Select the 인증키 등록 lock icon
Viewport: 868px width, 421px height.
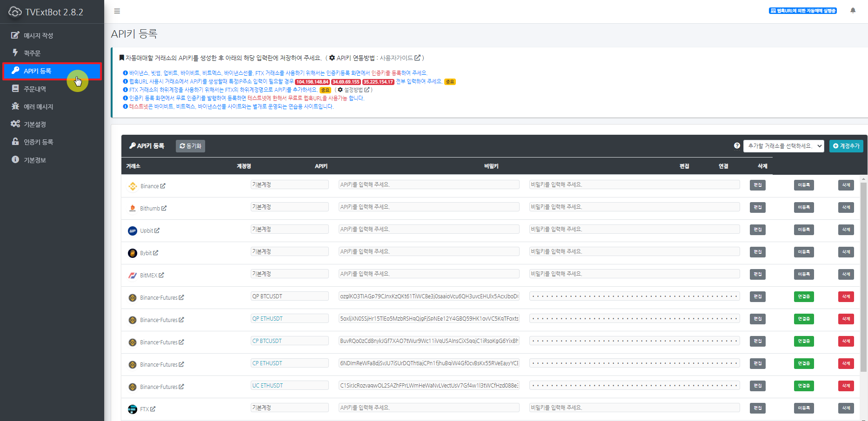(14, 141)
